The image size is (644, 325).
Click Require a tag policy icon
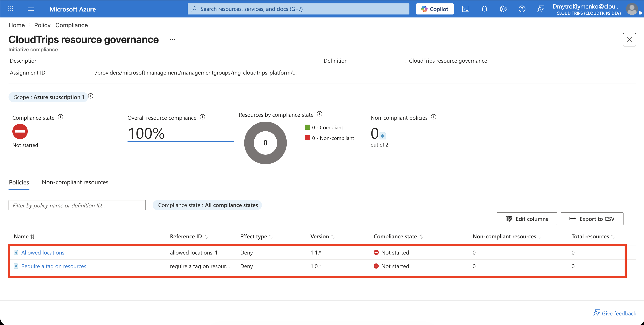coord(16,266)
